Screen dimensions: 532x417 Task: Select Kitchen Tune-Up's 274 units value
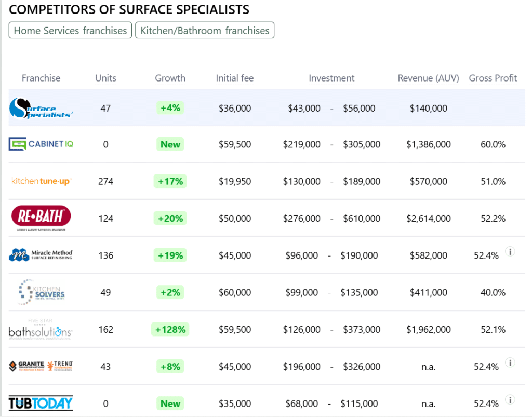105,181
